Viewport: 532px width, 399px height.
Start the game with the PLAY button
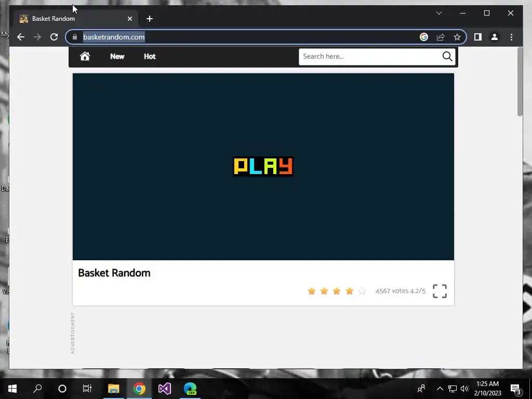click(x=263, y=166)
